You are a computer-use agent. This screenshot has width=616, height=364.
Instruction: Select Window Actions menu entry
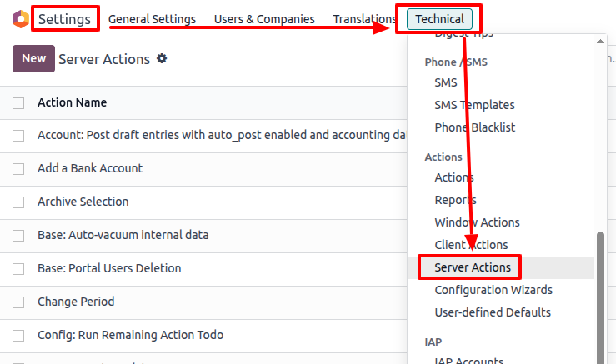pyautogui.click(x=477, y=222)
